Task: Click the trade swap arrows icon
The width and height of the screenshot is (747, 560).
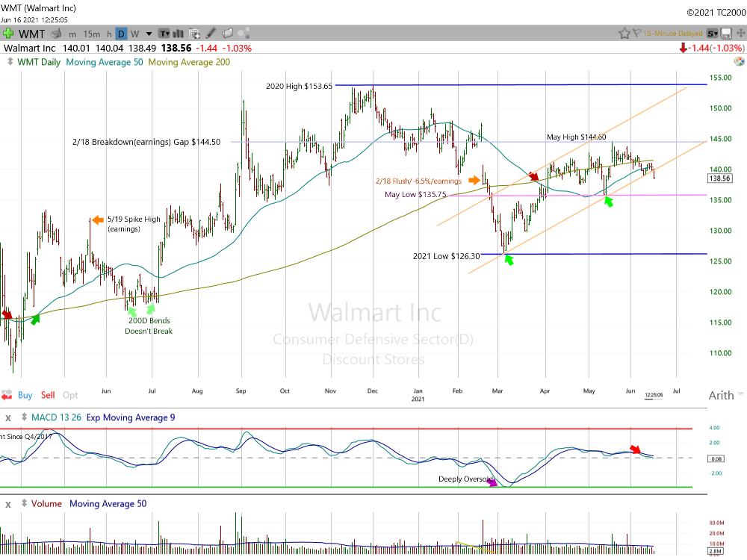Action: (7, 395)
